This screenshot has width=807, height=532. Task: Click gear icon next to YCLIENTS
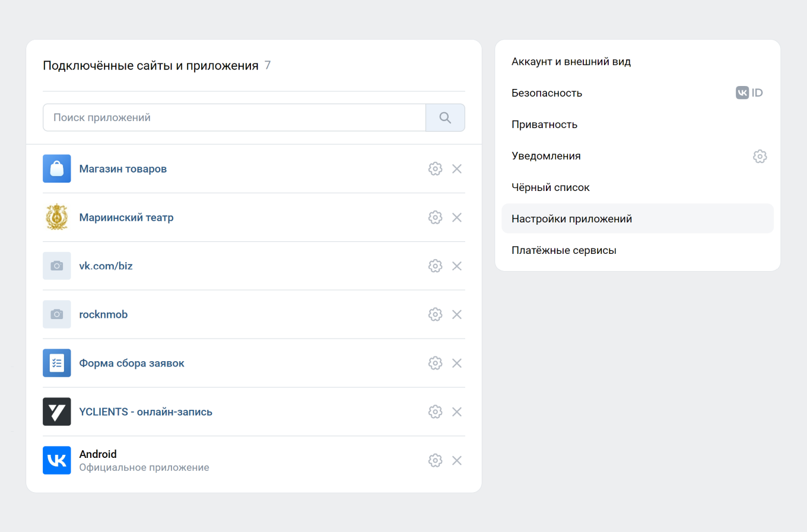(x=435, y=412)
